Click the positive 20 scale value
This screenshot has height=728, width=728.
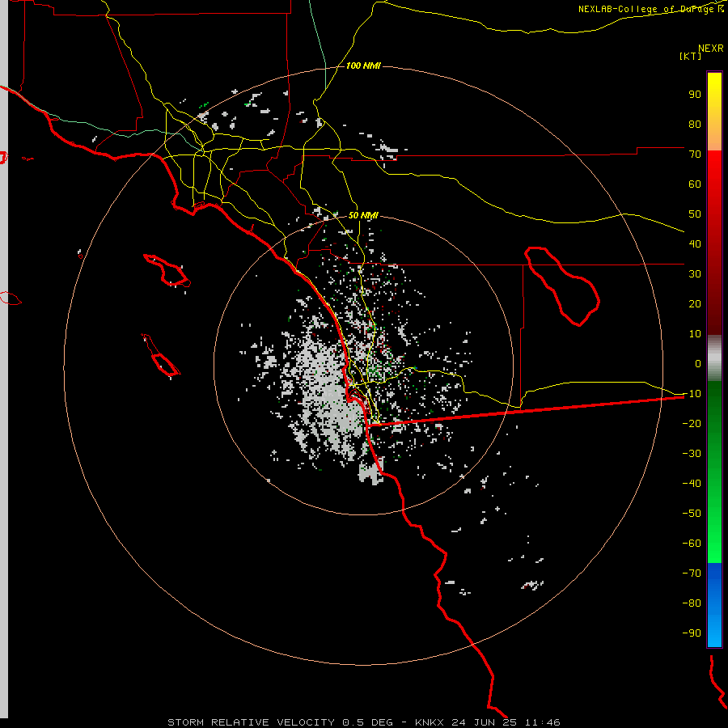695,303
